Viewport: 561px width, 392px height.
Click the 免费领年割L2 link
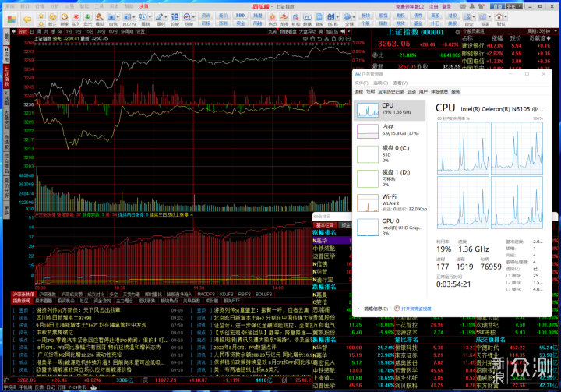(x=410, y=6)
